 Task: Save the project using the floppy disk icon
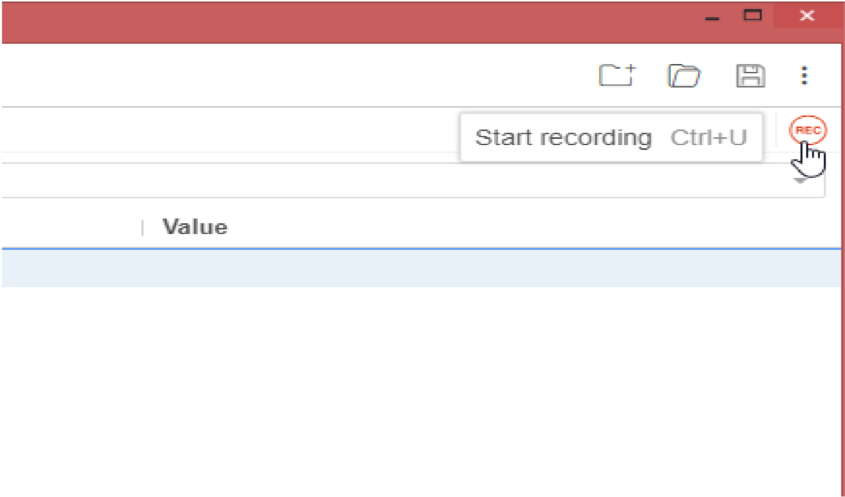coord(750,76)
